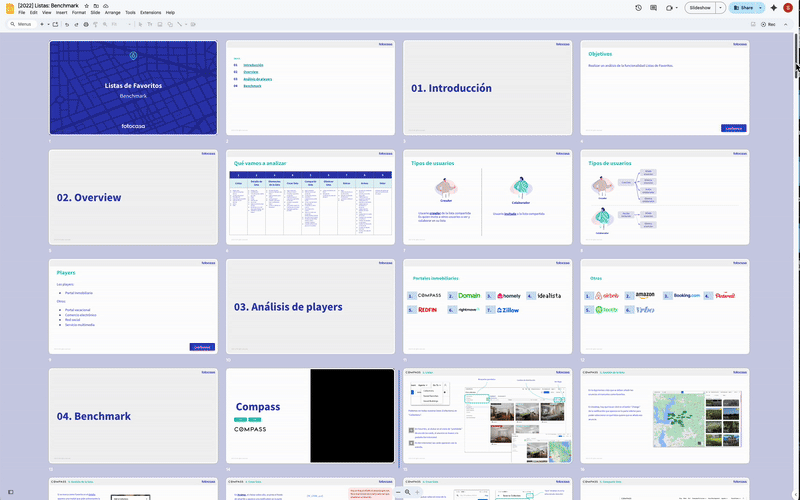Open the Slideshow options dropdown arrow
The image size is (800, 500).
[x=720, y=7]
